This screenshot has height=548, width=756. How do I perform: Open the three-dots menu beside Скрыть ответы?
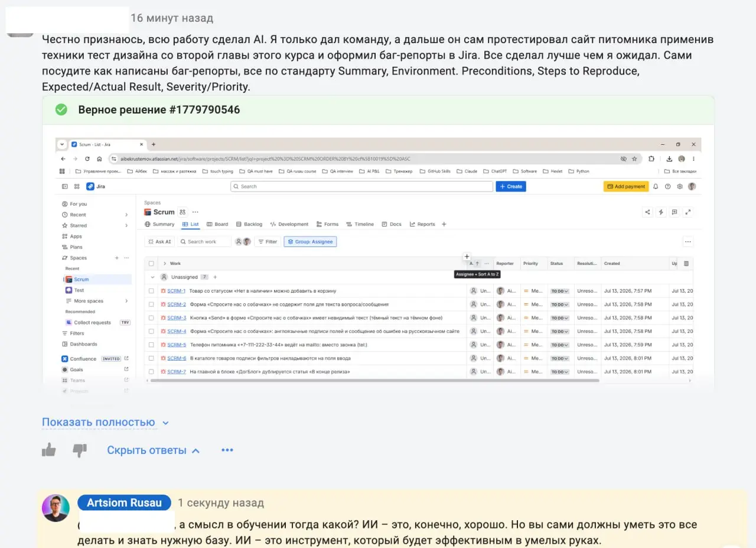(227, 450)
